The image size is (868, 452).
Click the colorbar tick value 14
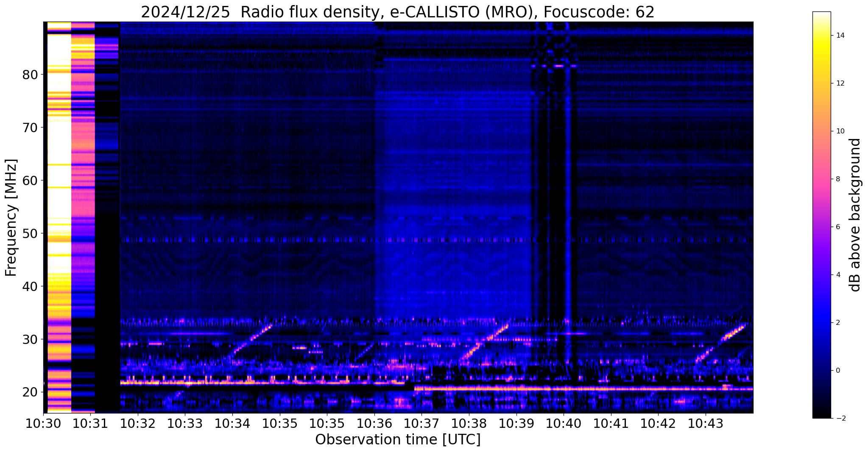click(x=840, y=36)
